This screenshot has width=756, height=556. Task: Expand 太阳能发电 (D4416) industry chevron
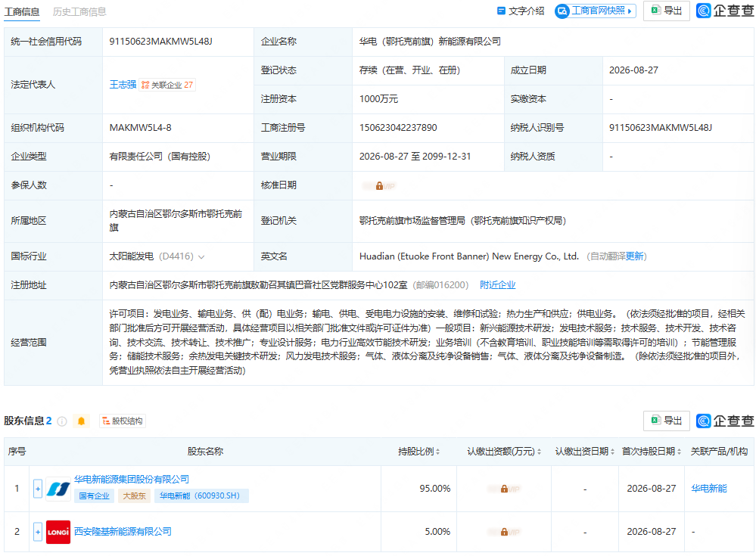(x=201, y=256)
